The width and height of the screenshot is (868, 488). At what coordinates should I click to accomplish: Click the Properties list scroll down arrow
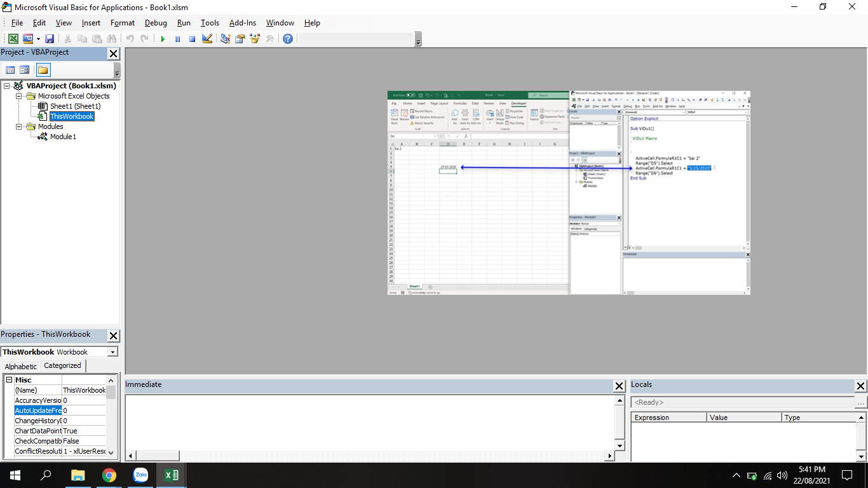click(111, 452)
